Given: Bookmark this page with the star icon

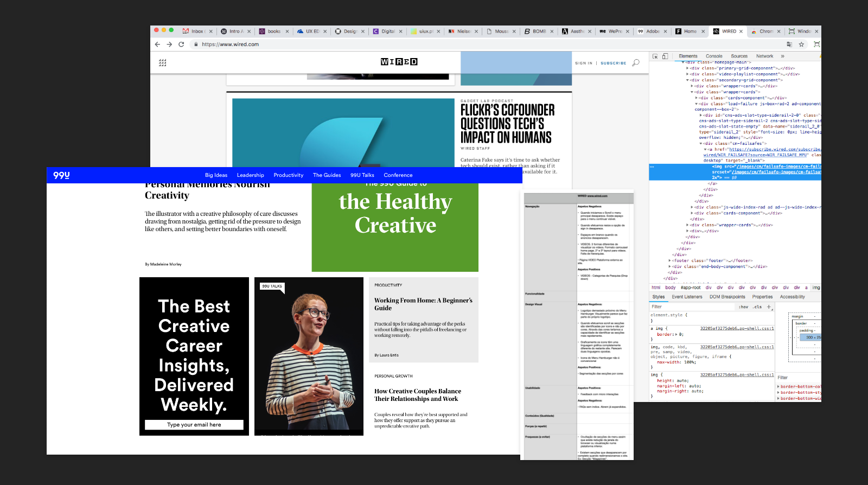Looking at the screenshot, I should [801, 44].
